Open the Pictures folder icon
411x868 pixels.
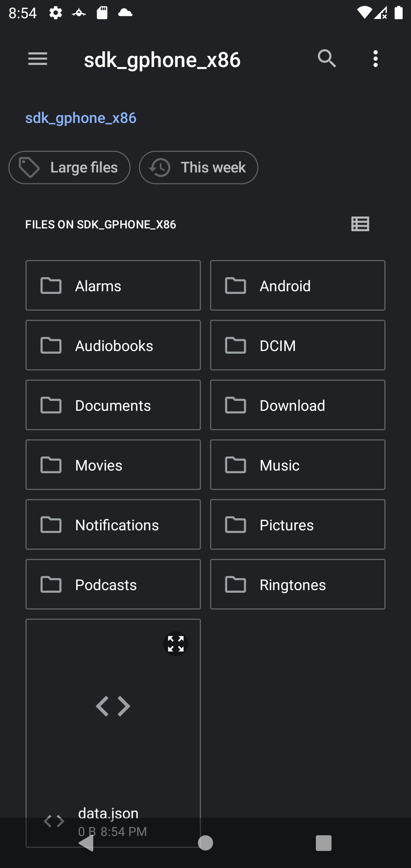236,525
